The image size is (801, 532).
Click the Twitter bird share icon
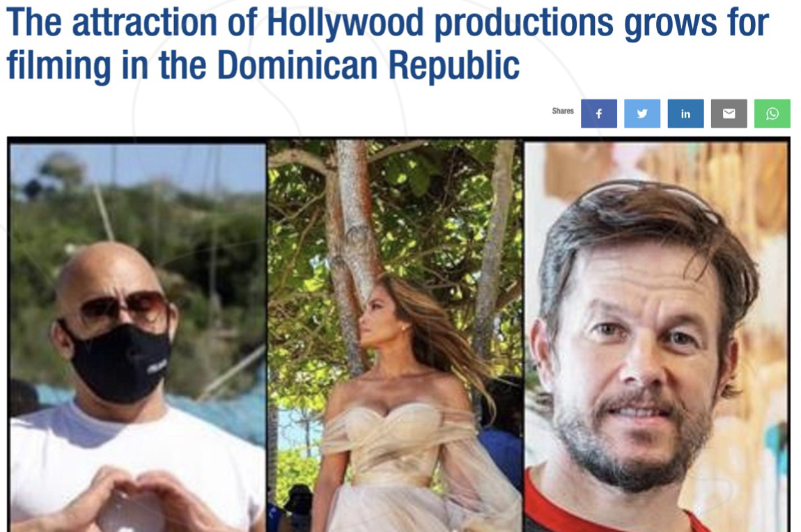pyautogui.click(x=642, y=114)
